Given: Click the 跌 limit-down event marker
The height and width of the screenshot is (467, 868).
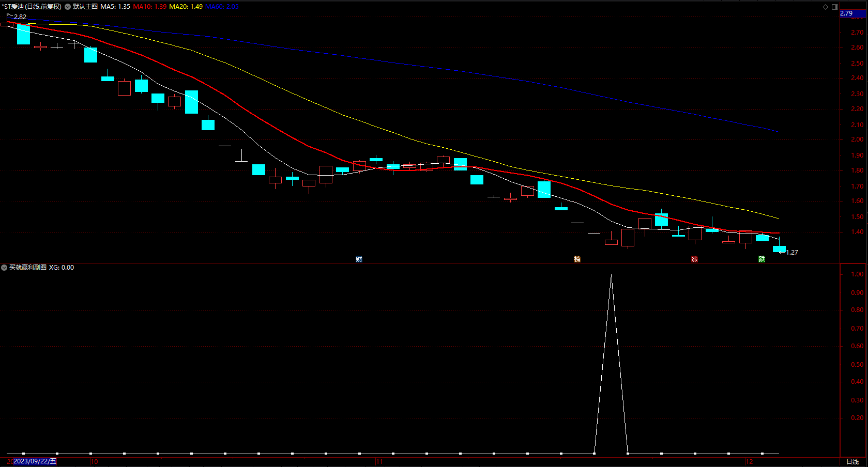Looking at the screenshot, I should (762, 259).
